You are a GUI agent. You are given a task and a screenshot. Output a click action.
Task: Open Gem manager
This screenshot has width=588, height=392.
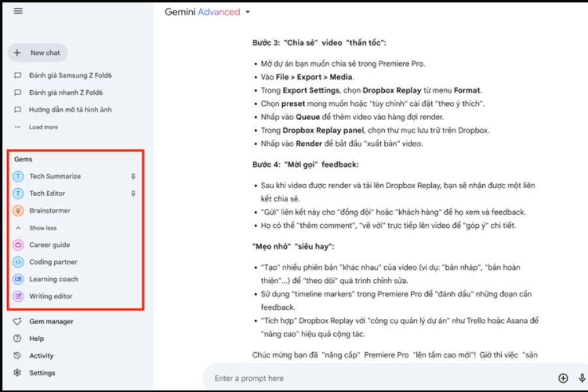[51, 321]
